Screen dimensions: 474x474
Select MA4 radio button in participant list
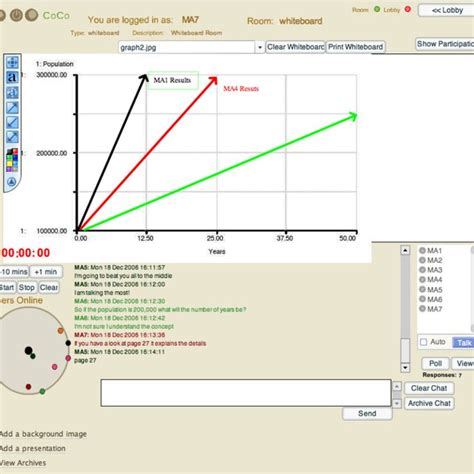coord(422,279)
